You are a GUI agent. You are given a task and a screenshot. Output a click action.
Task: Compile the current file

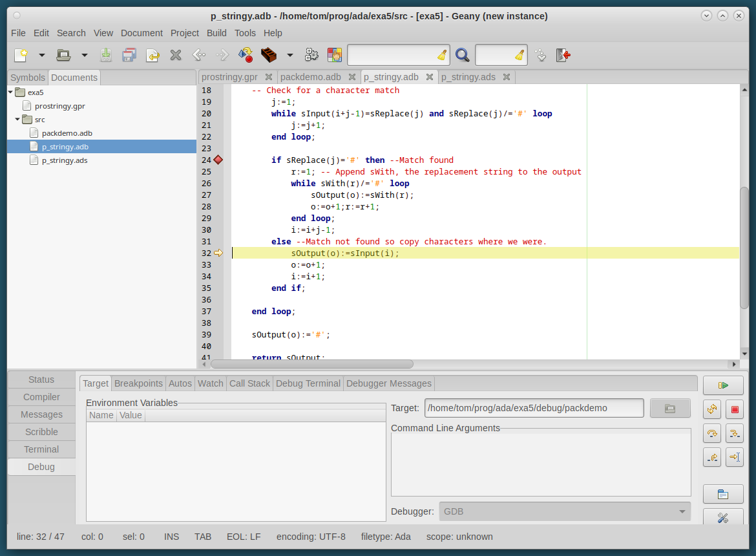point(246,55)
